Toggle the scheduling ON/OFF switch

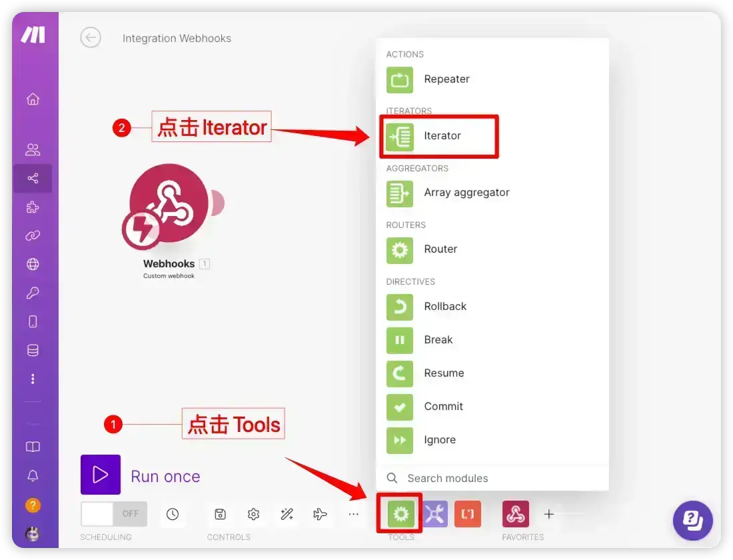tap(113, 514)
